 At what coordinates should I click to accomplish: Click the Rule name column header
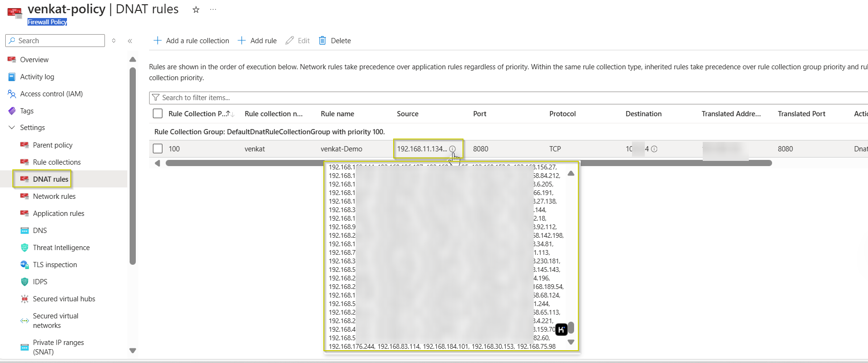(337, 114)
